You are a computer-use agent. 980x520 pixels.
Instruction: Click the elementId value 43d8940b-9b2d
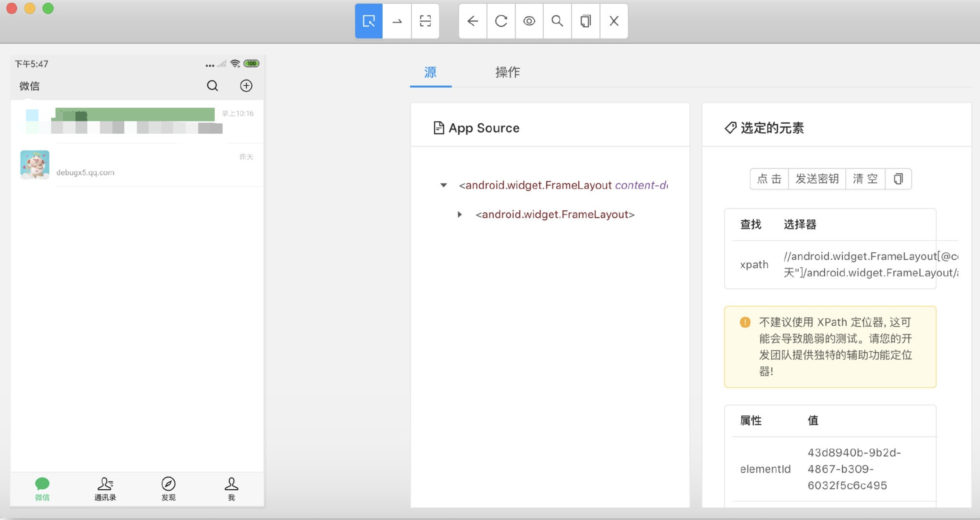[854, 469]
